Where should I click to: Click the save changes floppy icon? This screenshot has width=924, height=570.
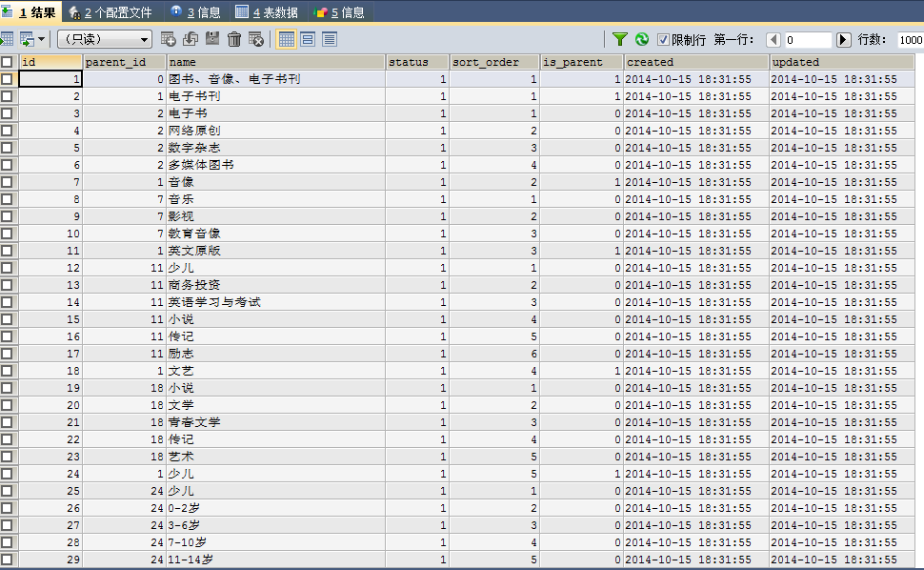click(x=212, y=39)
